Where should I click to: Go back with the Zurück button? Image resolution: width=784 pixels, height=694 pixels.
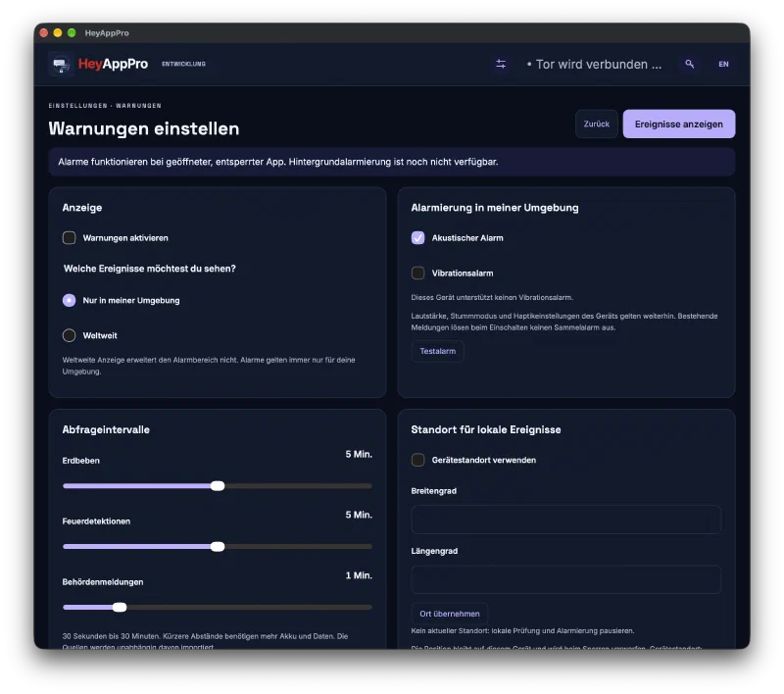(x=597, y=124)
